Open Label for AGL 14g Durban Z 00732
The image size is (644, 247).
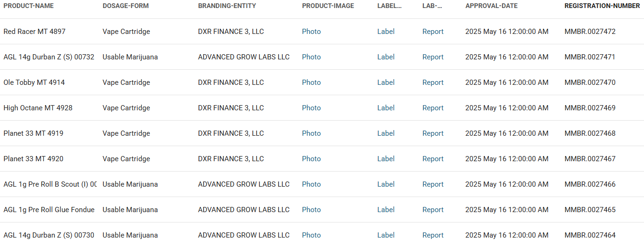(x=386, y=57)
